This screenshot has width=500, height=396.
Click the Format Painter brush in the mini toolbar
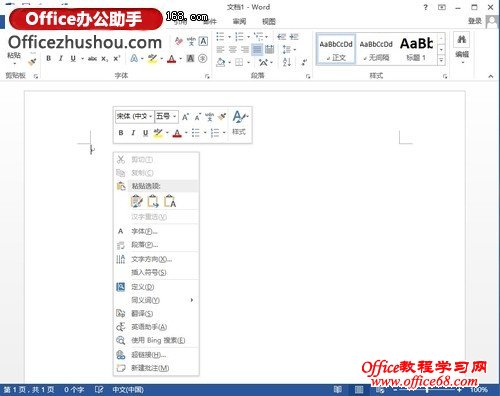coord(222,117)
